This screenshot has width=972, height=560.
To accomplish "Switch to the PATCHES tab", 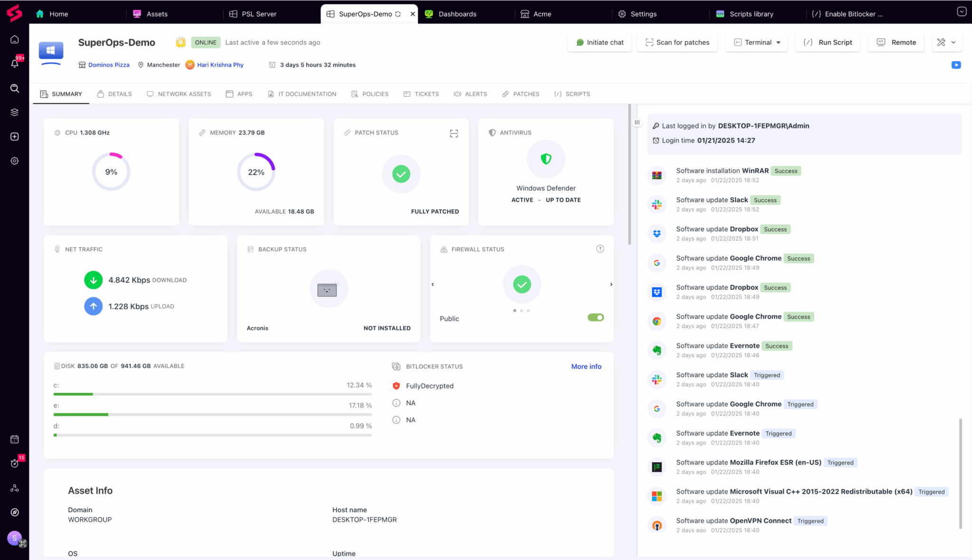I will pos(521,94).
